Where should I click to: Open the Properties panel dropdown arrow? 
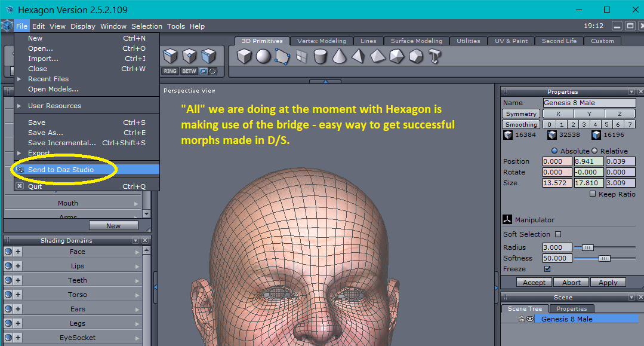[x=631, y=92]
